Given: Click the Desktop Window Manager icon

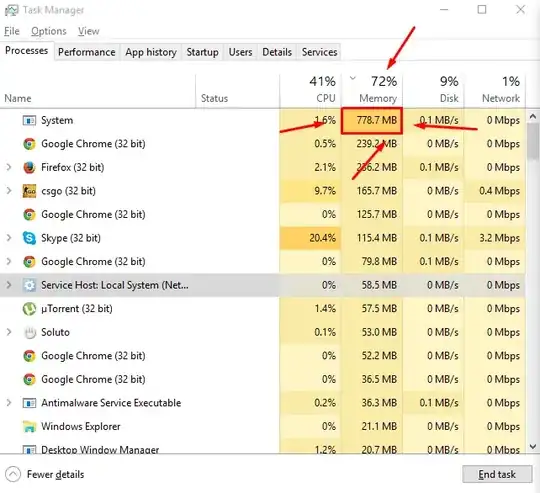Looking at the screenshot, I should (29, 449).
